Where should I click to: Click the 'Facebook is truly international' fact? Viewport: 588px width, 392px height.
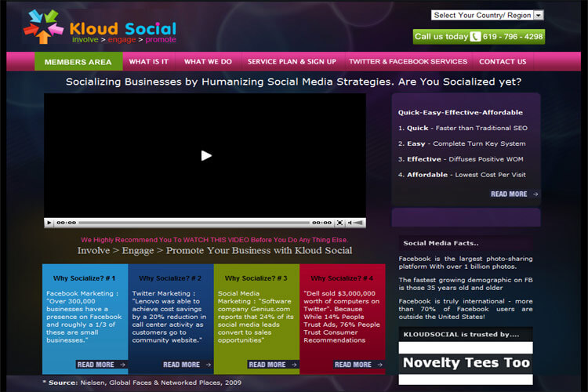click(466, 309)
